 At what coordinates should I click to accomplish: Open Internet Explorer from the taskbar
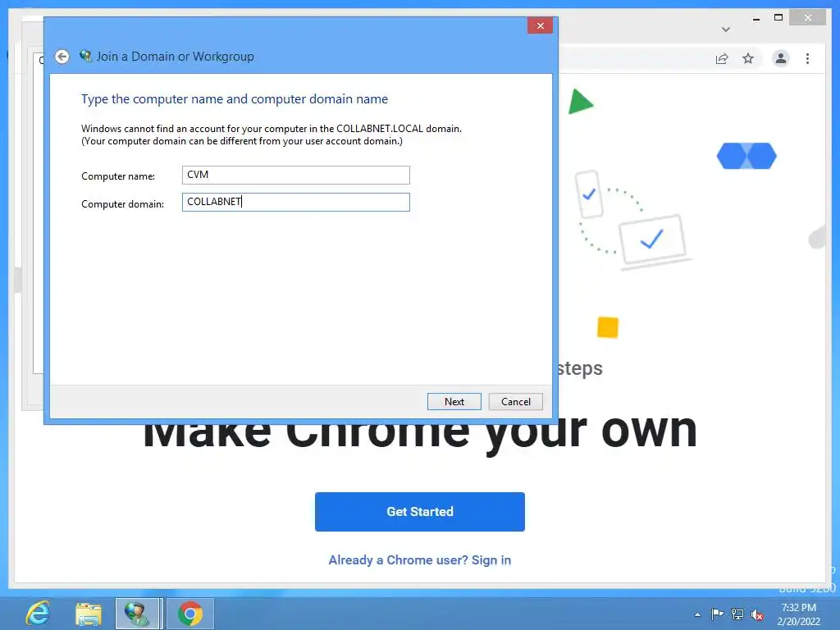point(38,614)
